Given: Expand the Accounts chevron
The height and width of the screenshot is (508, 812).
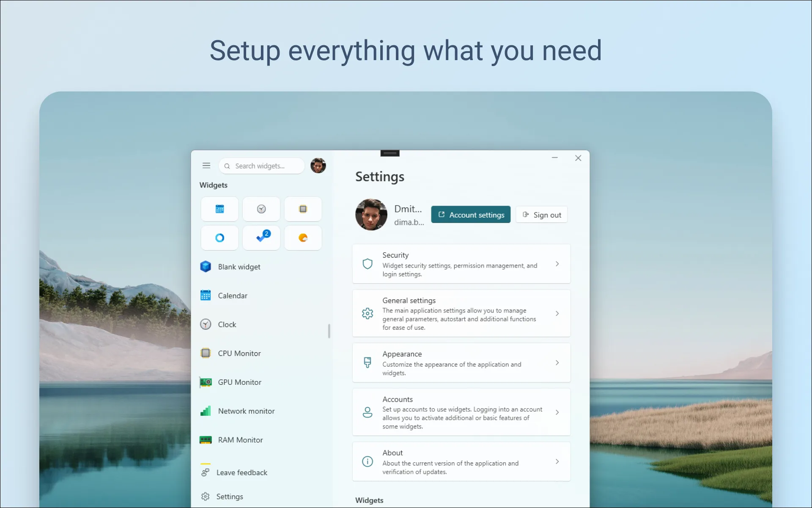Looking at the screenshot, I should 557,412.
